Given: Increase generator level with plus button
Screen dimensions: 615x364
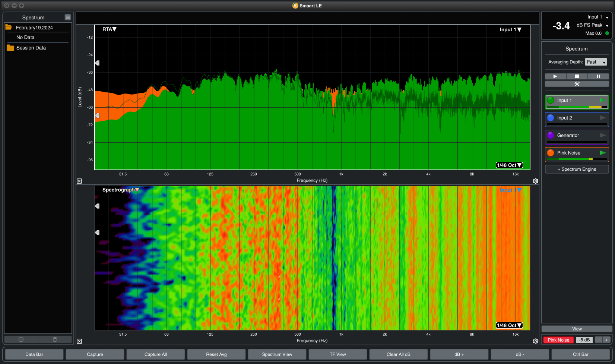Looking at the screenshot, I should click(606, 340).
